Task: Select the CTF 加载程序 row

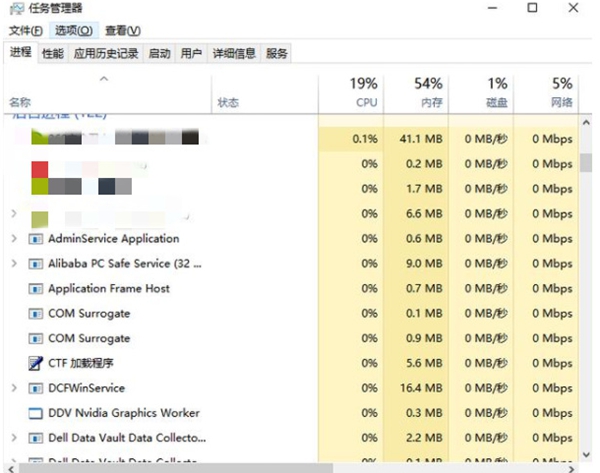Action: click(x=291, y=363)
